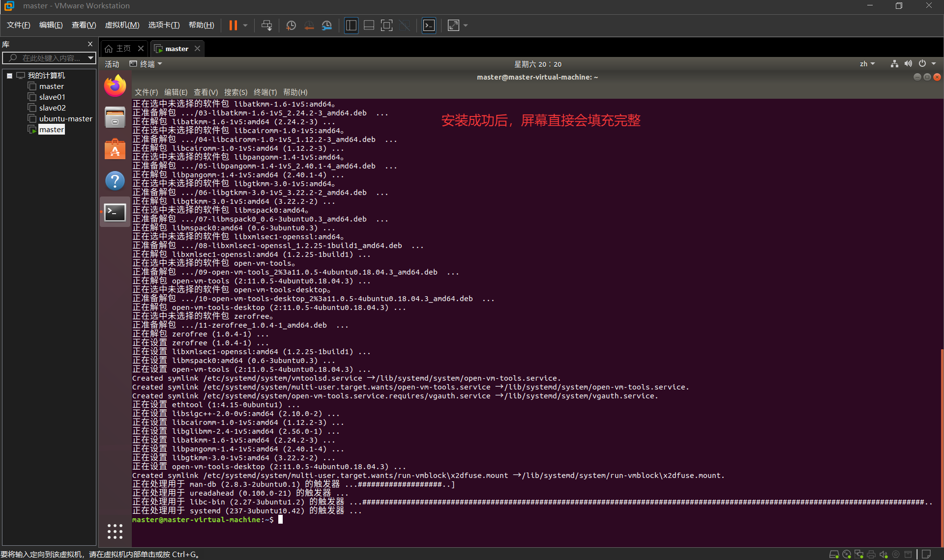The height and width of the screenshot is (560, 944).
Task: Switch to the 主页 tab
Action: click(x=122, y=48)
